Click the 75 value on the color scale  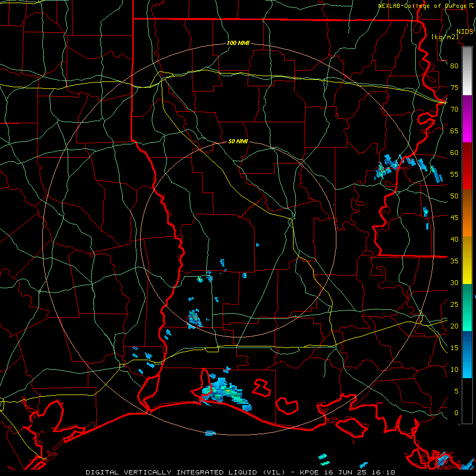pyautogui.click(x=454, y=87)
